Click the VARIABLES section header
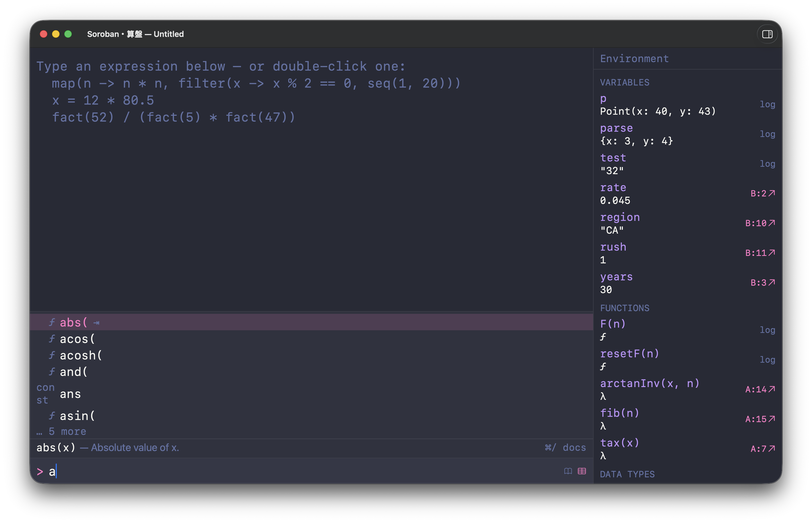 624,83
